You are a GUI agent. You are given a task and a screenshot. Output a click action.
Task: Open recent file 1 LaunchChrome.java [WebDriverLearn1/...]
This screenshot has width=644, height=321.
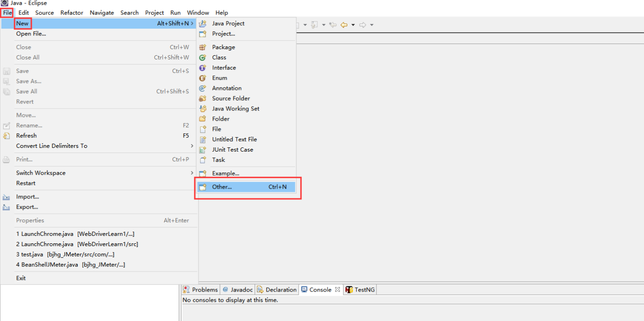tap(98, 234)
